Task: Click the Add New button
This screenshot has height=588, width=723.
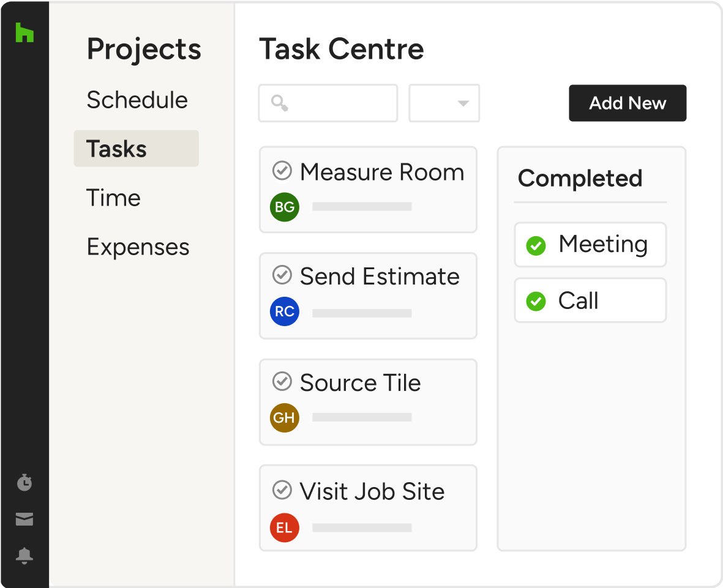Action: pyautogui.click(x=627, y=103)
